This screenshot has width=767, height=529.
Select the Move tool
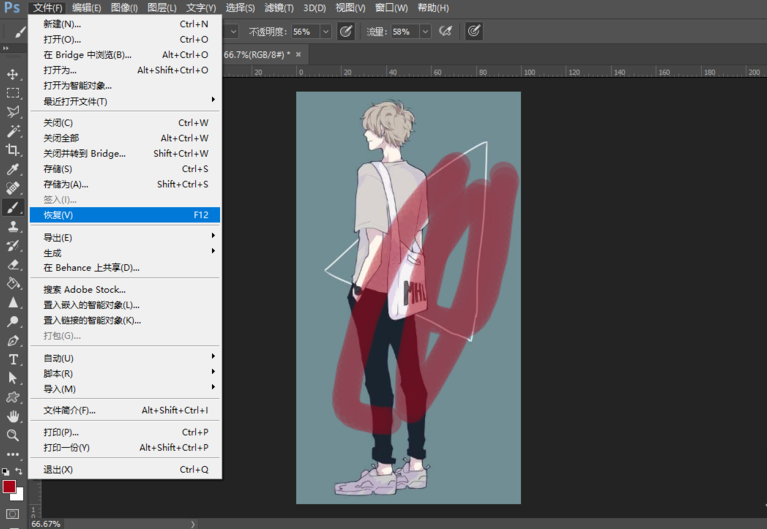tap(13, 74)
